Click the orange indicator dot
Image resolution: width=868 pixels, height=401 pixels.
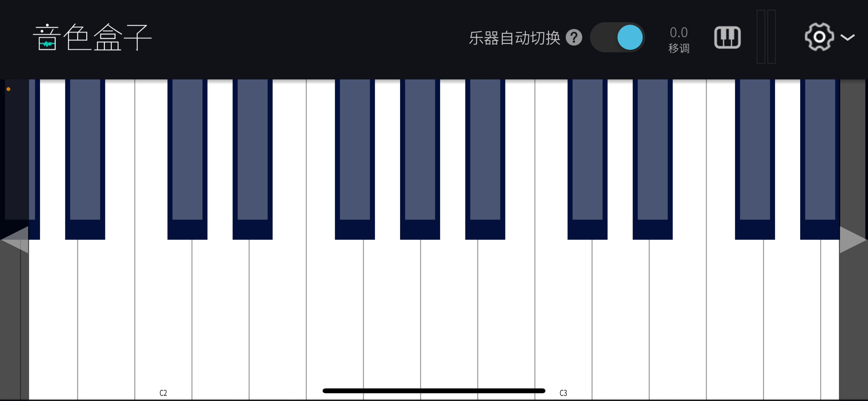[8, 89]
